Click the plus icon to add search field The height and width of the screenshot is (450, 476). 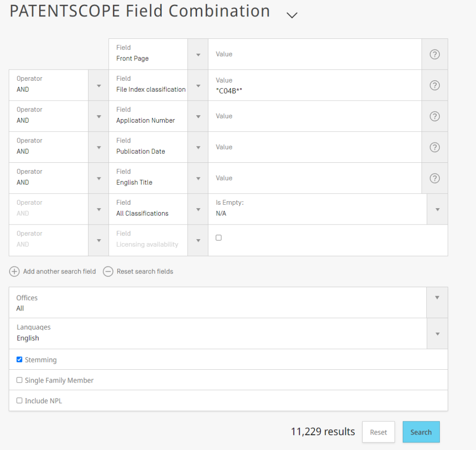pos(14,271)
